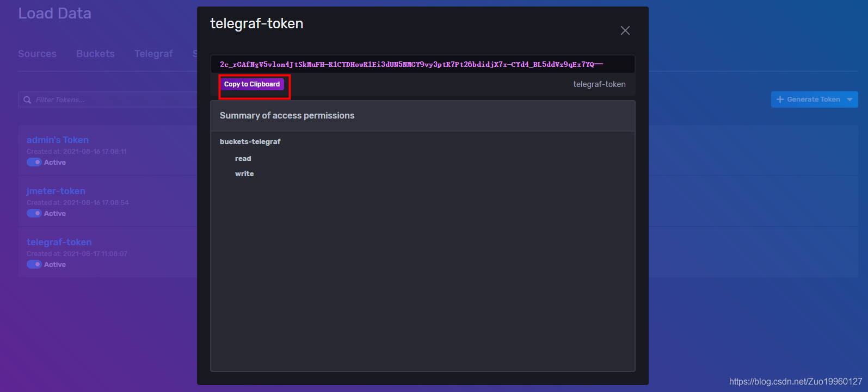Open jmeter-token details

coord(56,191)
